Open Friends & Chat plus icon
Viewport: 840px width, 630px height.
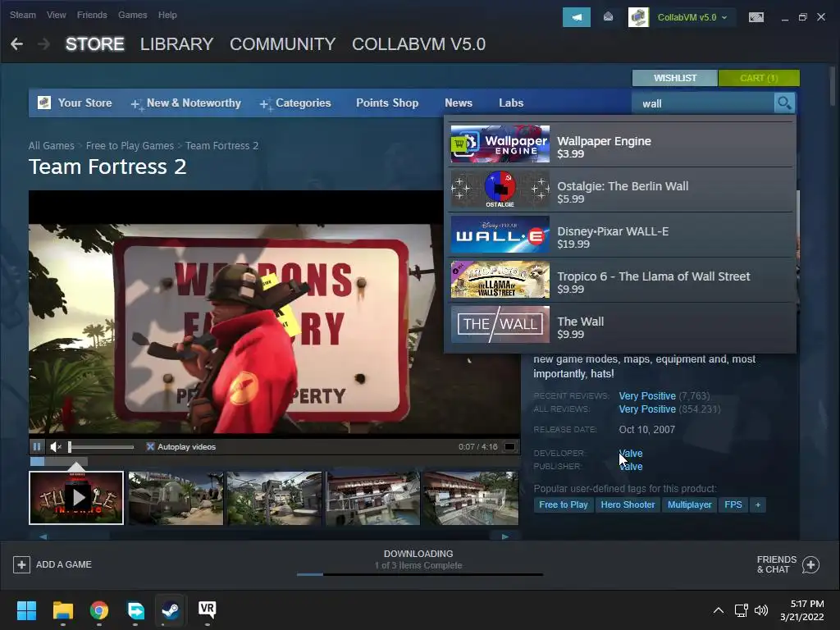pyautogui.click(x=810, y=564)
